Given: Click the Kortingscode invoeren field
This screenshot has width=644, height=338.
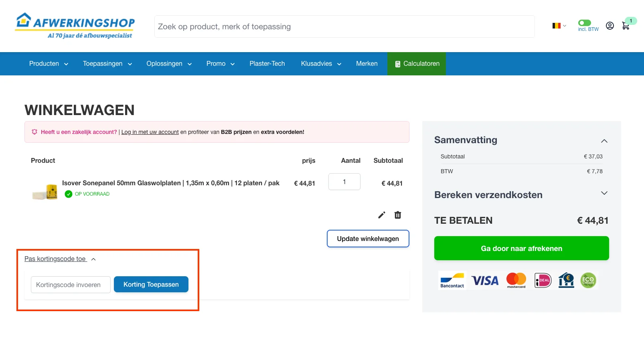Looking at the screenshot, I should click(x=71, y=285).
